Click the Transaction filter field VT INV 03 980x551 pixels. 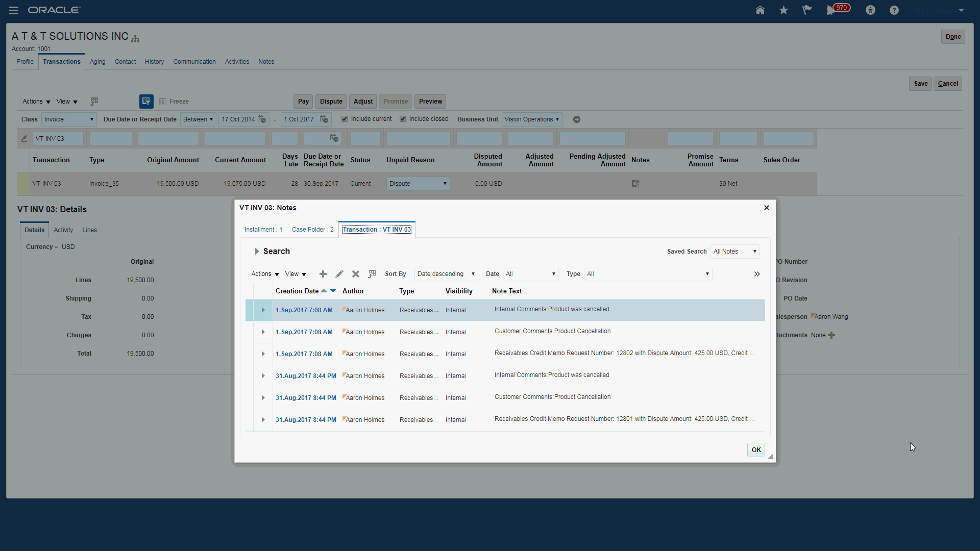click(58, 139)
